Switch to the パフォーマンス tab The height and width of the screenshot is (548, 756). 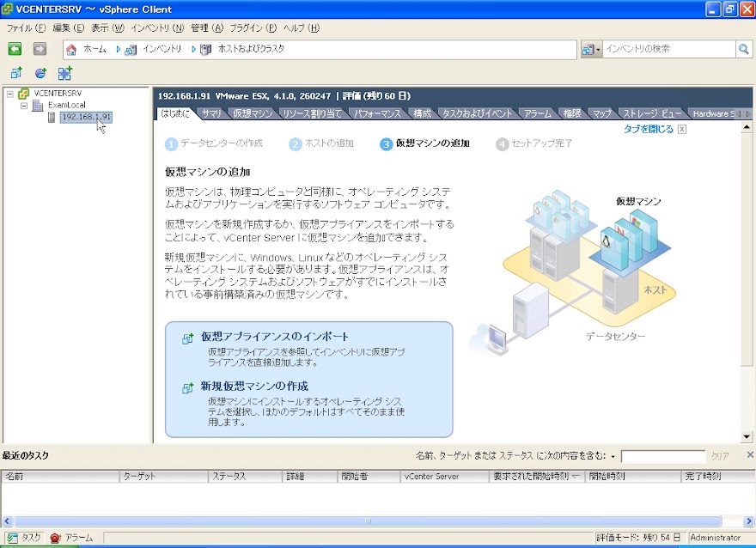pos(377,113)
